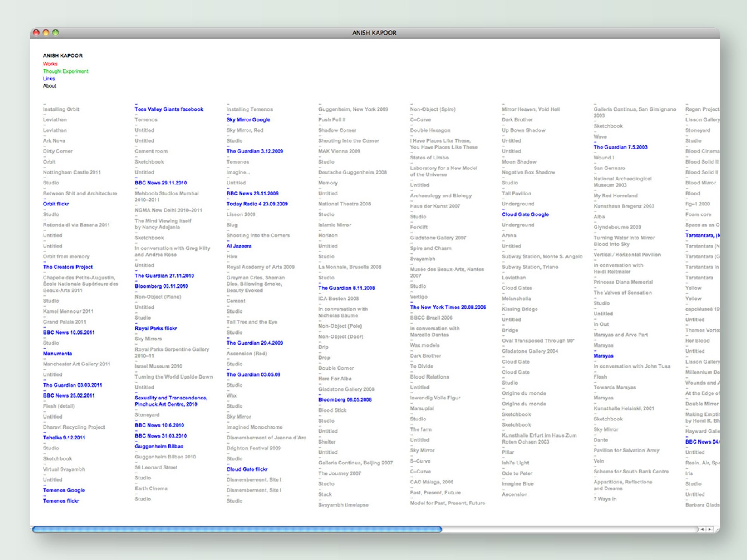Select Kunsthaus Bregenz 2003 entry
This screenshot has height=560, width=747.
coord(624,206)
